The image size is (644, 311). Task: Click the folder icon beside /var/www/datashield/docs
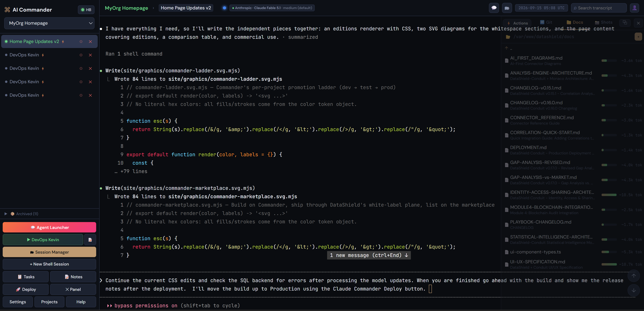(x=508, y=37)
